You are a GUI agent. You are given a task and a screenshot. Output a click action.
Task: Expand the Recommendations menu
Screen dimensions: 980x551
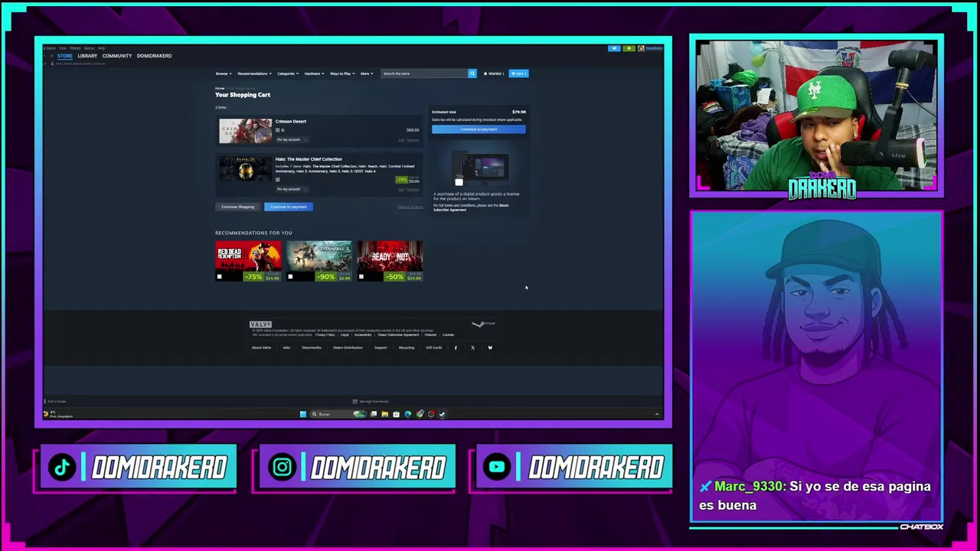click(253, 73)
